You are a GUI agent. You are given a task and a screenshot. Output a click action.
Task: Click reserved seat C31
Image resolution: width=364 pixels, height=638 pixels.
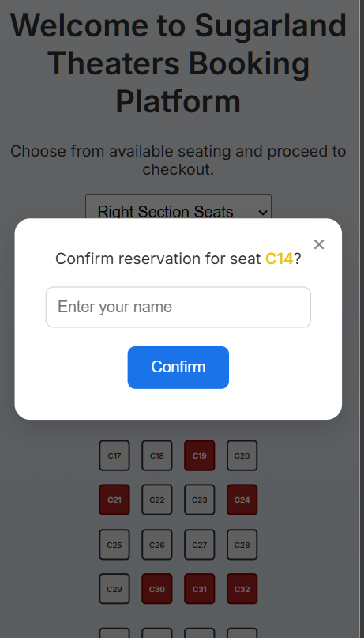(x=200, y=589)
